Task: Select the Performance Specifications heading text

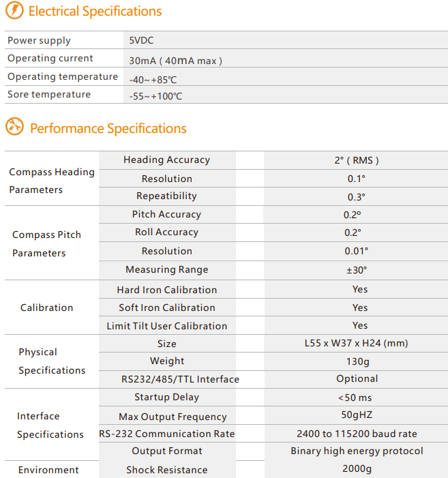Action: (108, 128)
